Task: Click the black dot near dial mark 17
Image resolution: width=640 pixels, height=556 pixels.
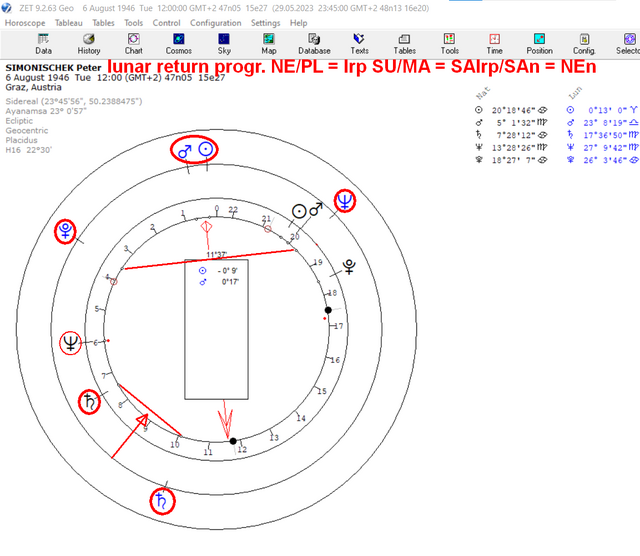Action: pyautogui.click(x=328, y=310)
